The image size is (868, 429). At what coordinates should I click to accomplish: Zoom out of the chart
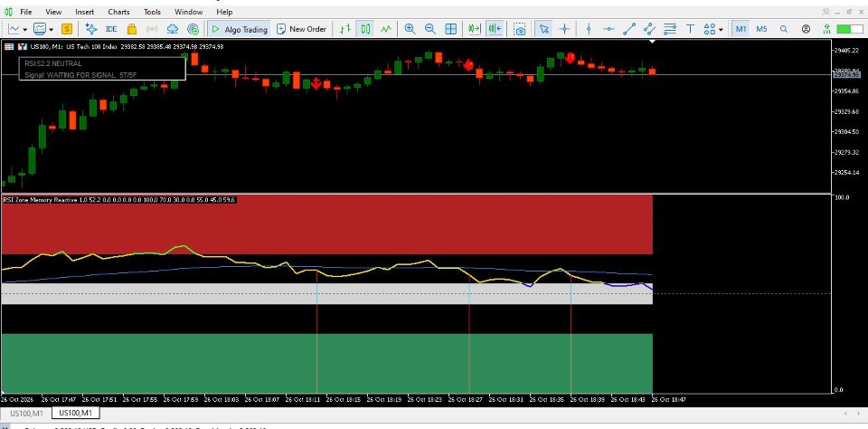[x=430, y=29]
